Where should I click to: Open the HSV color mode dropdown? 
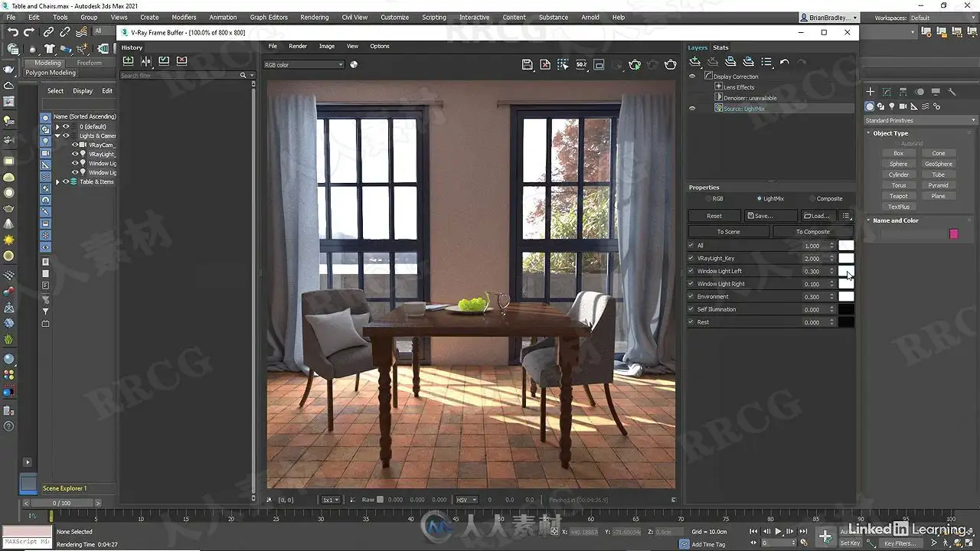[466, 500]
